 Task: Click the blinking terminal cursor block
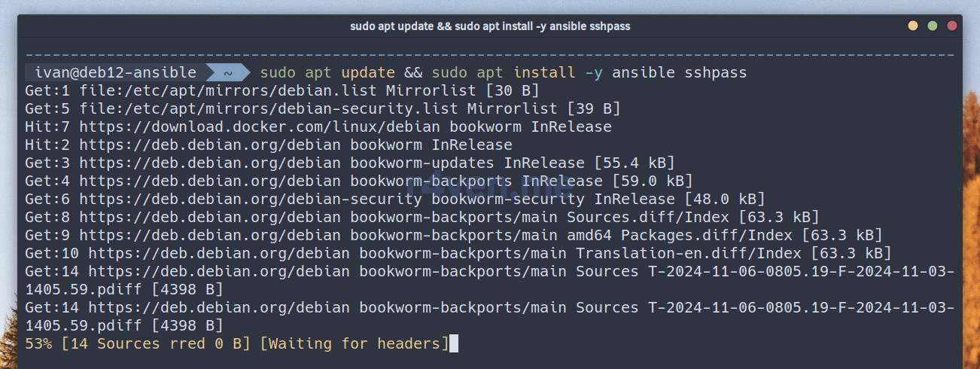[453, 344]
